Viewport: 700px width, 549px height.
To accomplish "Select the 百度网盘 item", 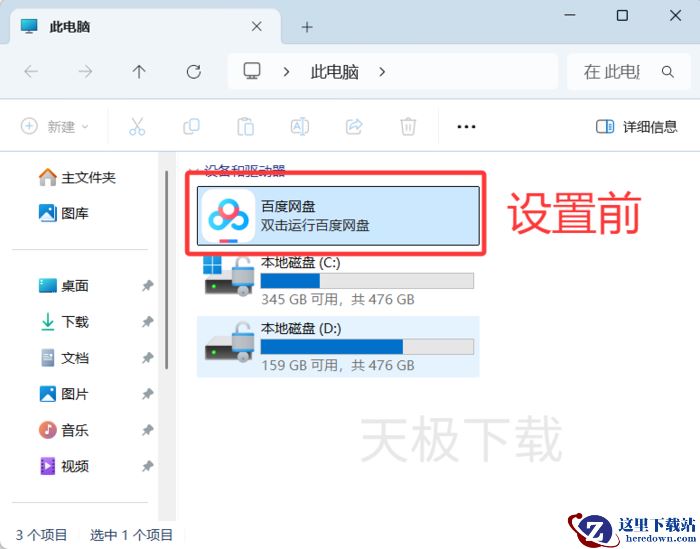I will (338, 216).
